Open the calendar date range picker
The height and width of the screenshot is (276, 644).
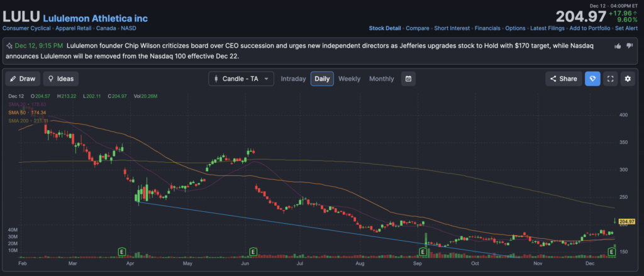pyautogui.click(x=409, y=79)
